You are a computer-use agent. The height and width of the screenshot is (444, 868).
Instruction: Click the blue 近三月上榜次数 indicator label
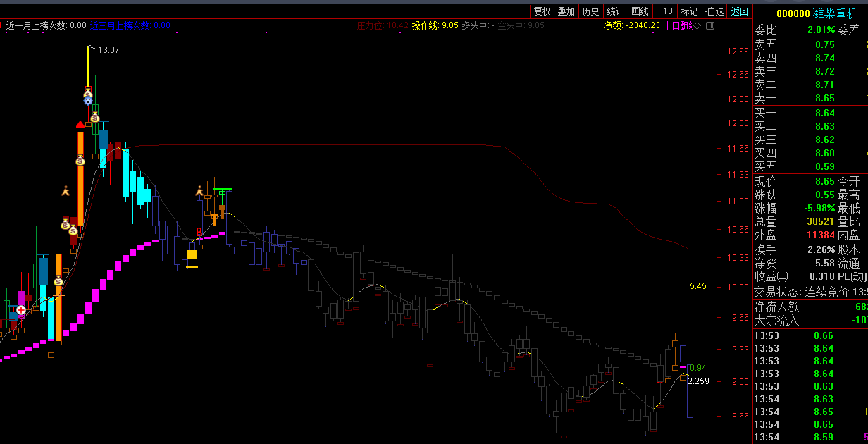130,25
